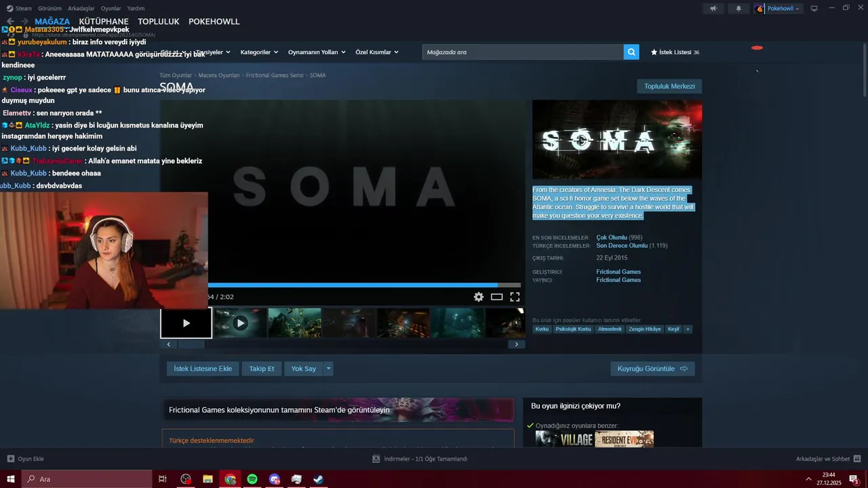Viewport: 868px width, 488px height.
Task: Launch Big Picture mode monitor icon
Action: [814, 8]
